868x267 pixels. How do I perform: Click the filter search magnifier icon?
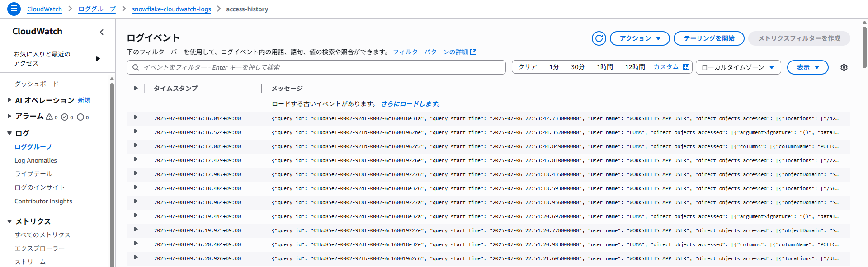(136, 67)
